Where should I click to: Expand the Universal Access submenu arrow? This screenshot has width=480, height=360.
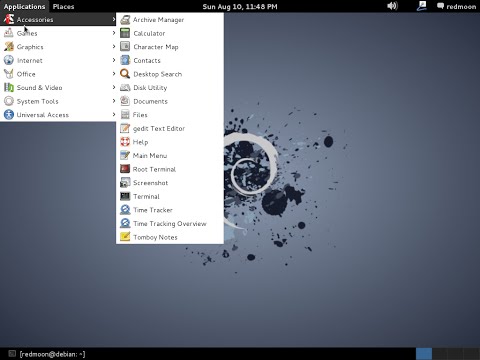(114, 114)
